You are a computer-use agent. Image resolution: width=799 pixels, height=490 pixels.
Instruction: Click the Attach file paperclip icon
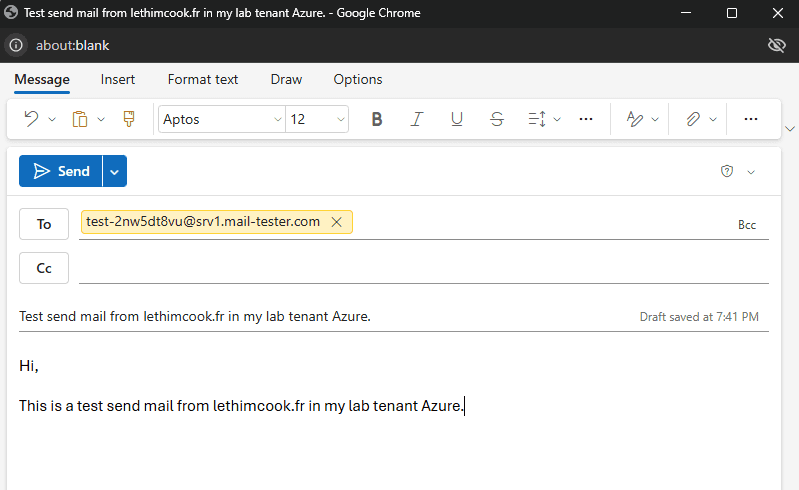pos(693,119)
